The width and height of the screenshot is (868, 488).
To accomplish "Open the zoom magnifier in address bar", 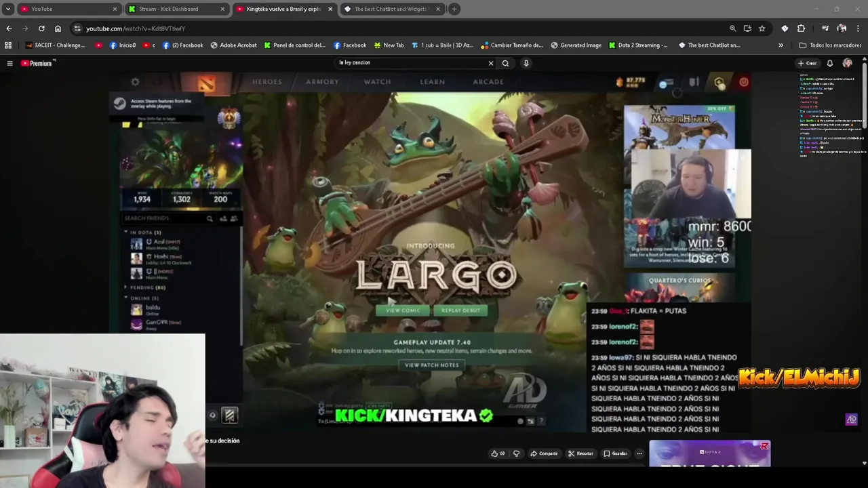I will click(732, 28).
